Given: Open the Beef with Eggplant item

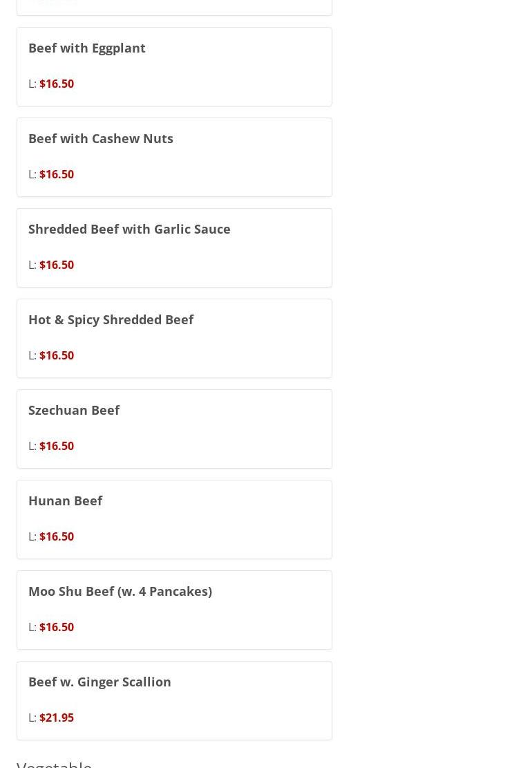Looking at the screenshot, I should click(87, 48).
